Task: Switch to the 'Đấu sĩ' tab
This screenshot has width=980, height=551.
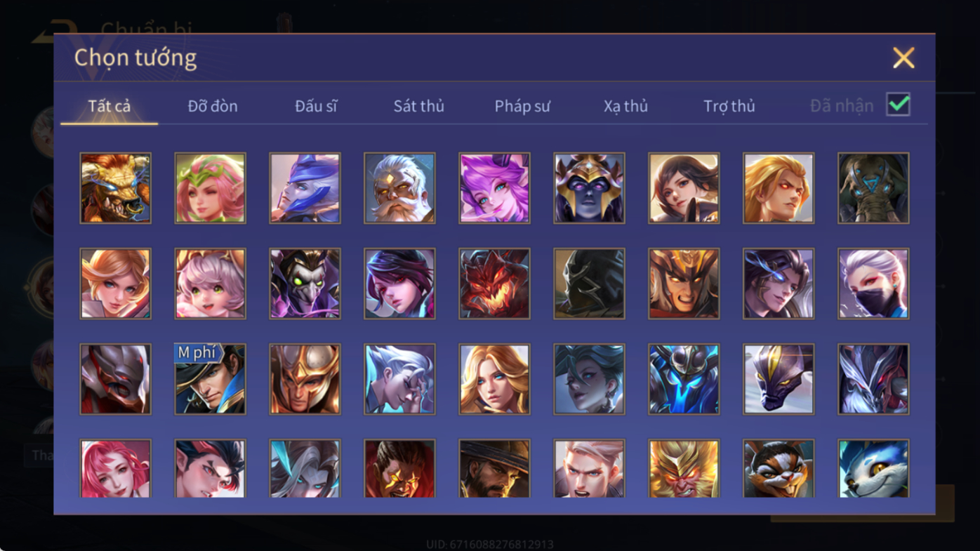Action: coord(316,106)
